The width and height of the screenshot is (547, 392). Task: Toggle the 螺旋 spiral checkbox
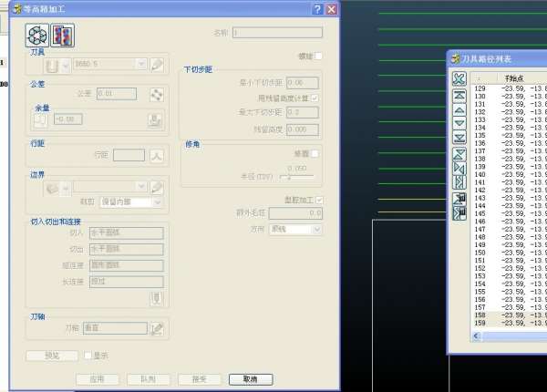pyautogui.click(x=318, y=57)
